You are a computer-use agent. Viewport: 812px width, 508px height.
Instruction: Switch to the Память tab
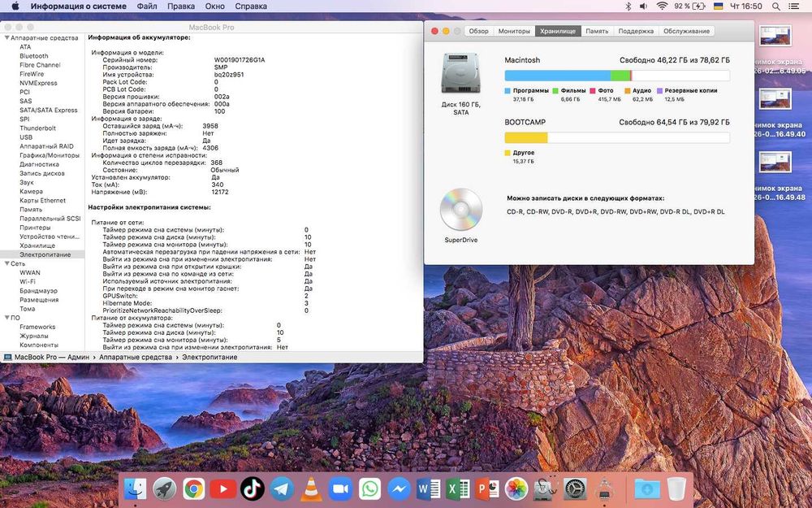597,31
